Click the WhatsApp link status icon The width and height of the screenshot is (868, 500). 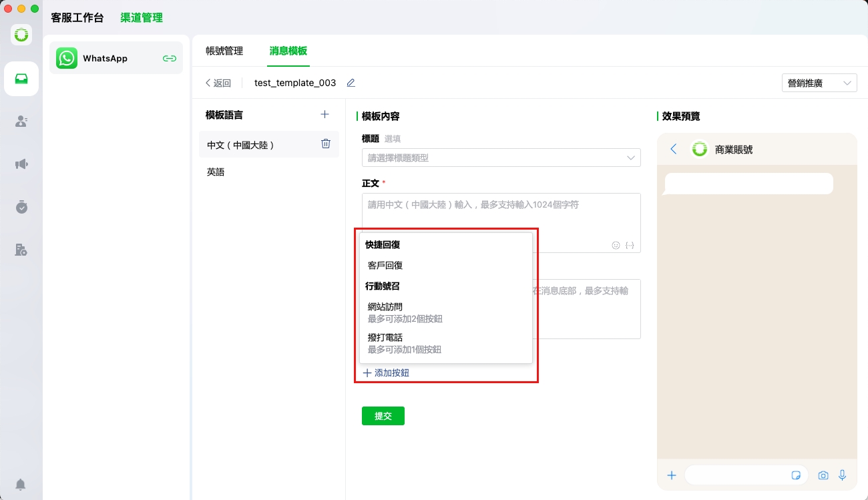pyautogui.click(x=170, y=58)
